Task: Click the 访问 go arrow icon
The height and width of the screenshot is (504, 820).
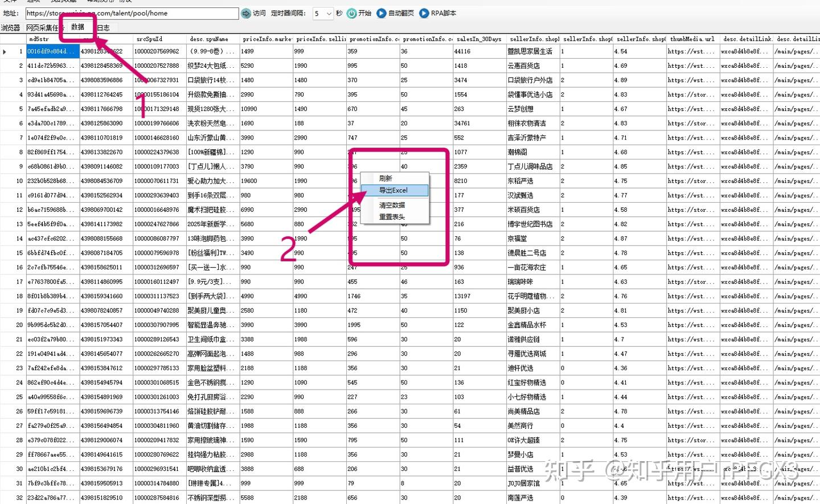Action: tap(246, 13)
